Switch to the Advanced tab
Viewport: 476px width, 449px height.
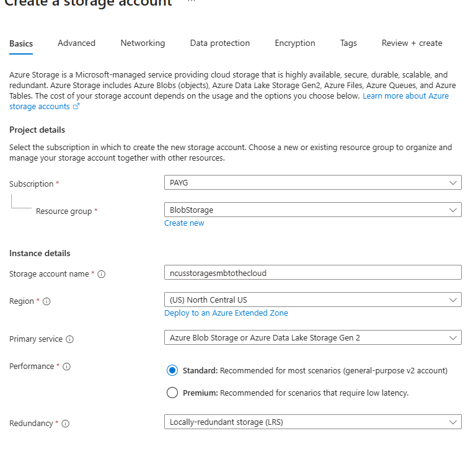pos(76,43)
